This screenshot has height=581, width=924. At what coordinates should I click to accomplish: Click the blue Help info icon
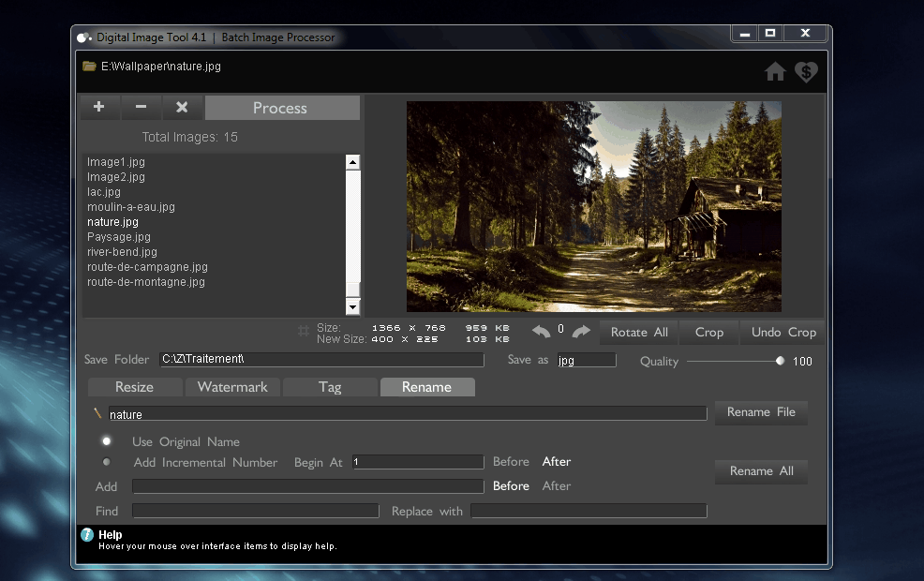(x=87, y=534)
